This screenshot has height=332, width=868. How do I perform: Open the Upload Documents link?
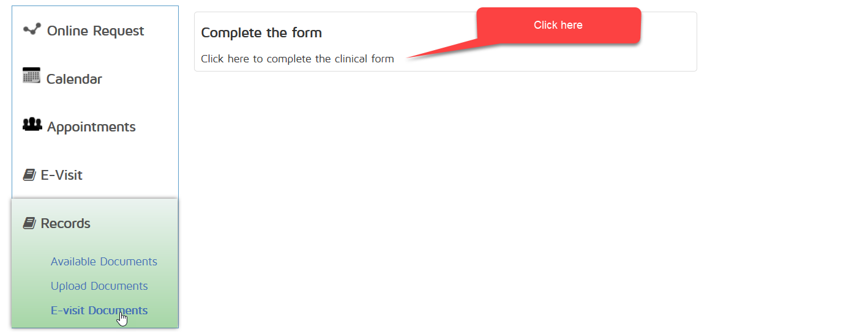pyautogui.click(x=99, y=286)
